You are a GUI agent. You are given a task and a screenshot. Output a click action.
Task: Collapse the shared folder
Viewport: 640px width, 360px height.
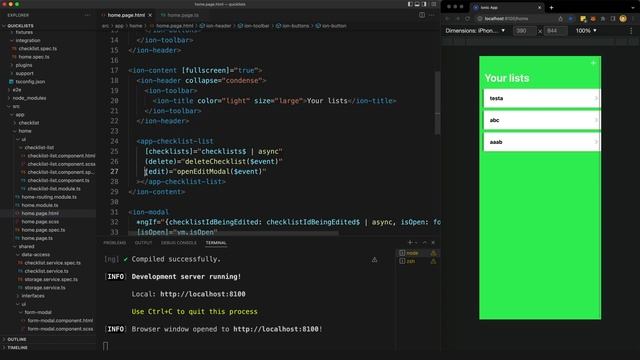[x=26, y=247]
